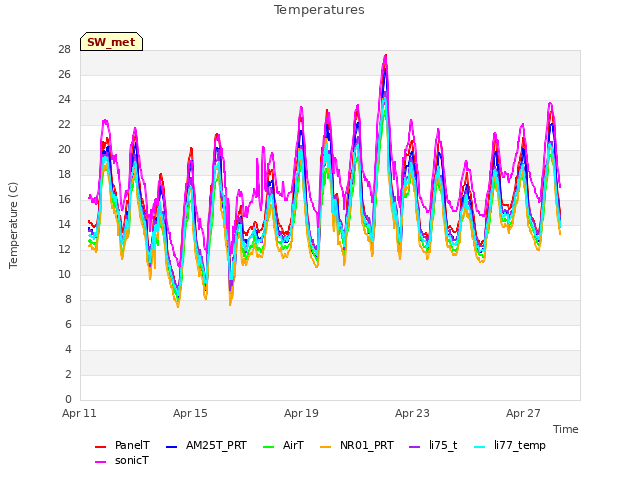Click the orange NR01_PRT legend swatch
This screenshot has height=480, width=640.
(325, 447)
